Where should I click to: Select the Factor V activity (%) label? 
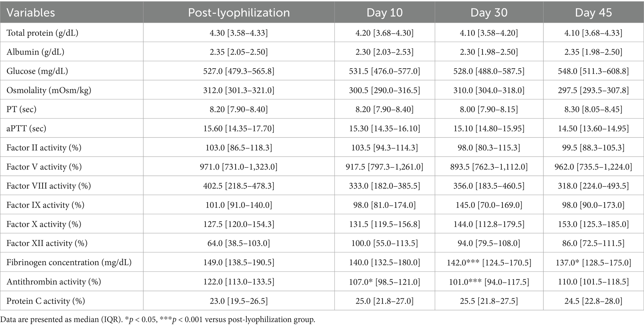(44, 167)
